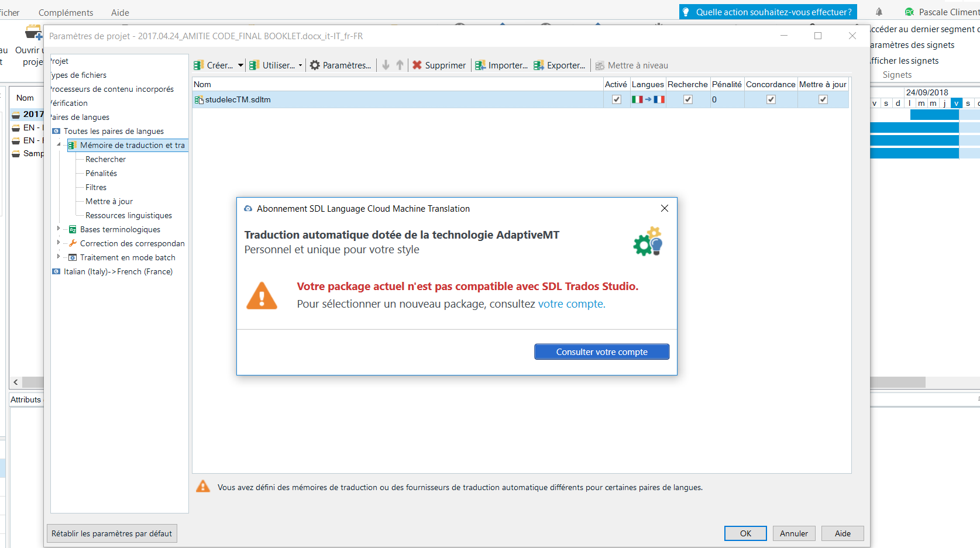The height and width of the screenshot is (548, 980).
Task: Toggle Mettre à jour checkbox for studelecTM
Action: click(x=823, y=99)
